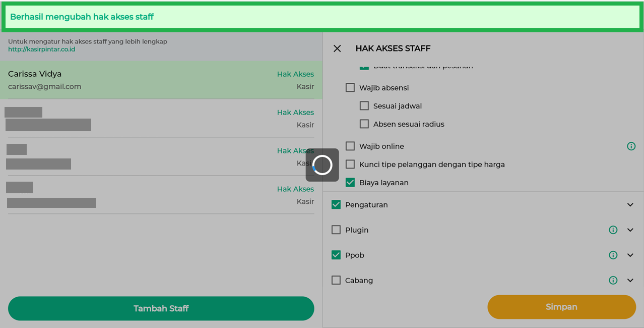Tick the Sesuai jadwal checkbox

[x=364, y=106]
